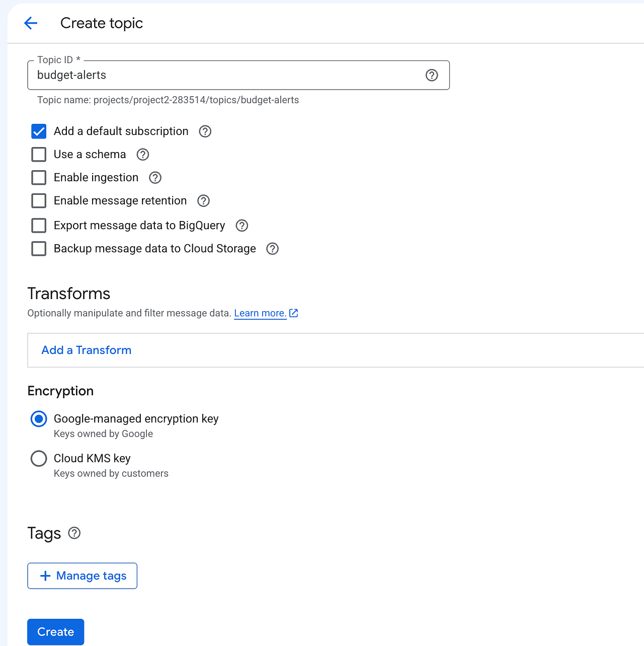
Task: Open help for Add a default subscription
Action: (205, 131)
